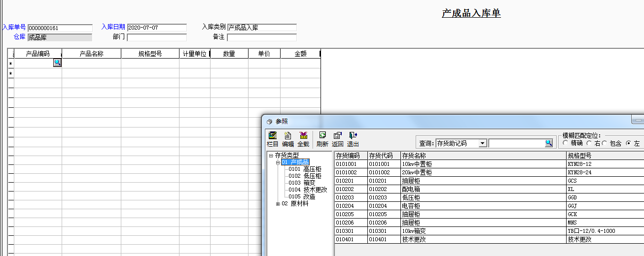The width and height of the screenshot is (644, 256).
Task: Click 存货编码 header in 参照 list
Action: pyautogui.click(x=351, y=156)
